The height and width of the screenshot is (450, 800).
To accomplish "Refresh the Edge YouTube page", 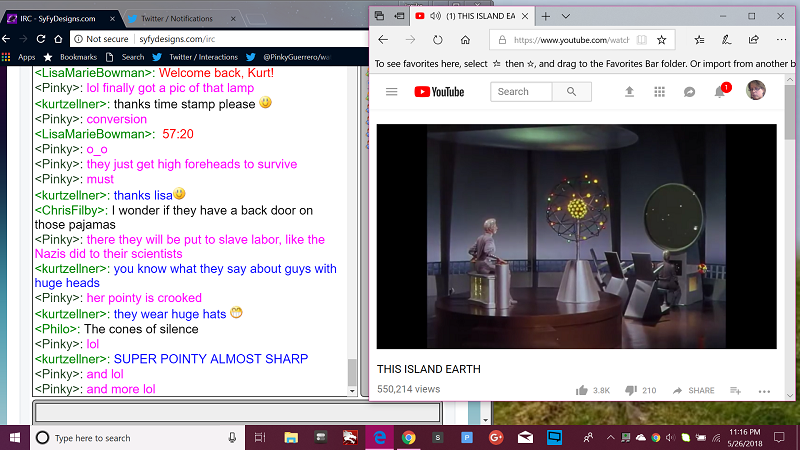I will point(437,40).
